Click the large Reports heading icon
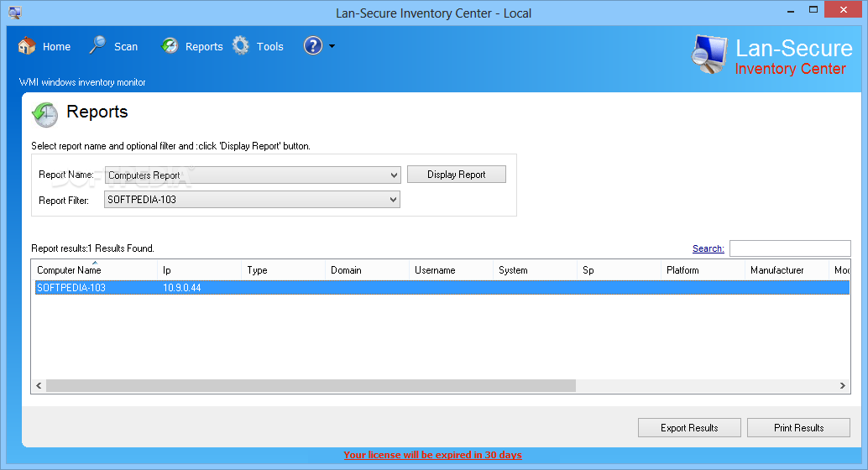 click(x=44, y=115)
